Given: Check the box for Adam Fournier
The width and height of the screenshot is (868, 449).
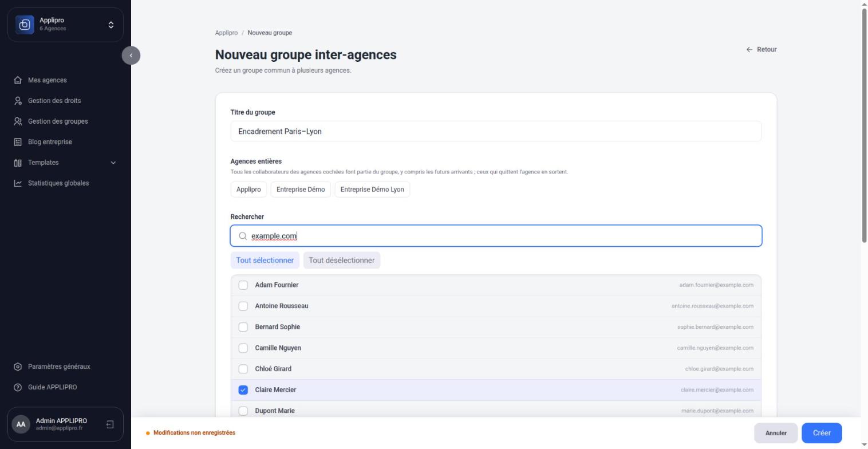Looking at the screenshot, I should coord(243,285).
